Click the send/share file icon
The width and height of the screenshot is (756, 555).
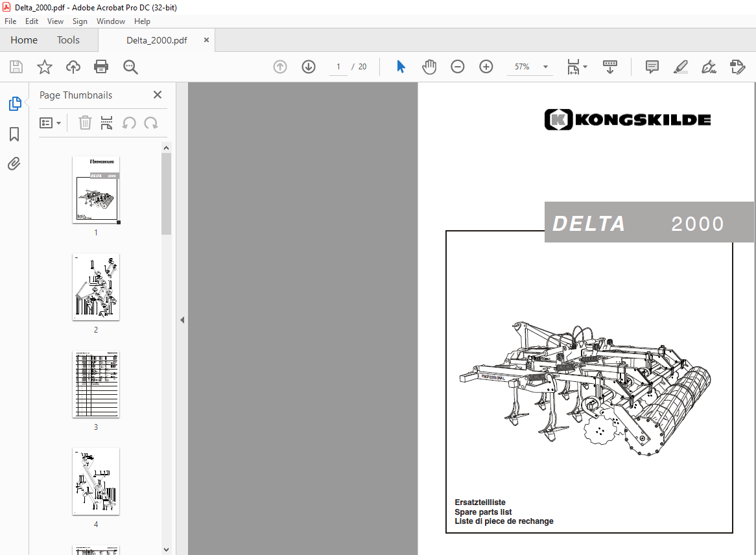point(738,67)
